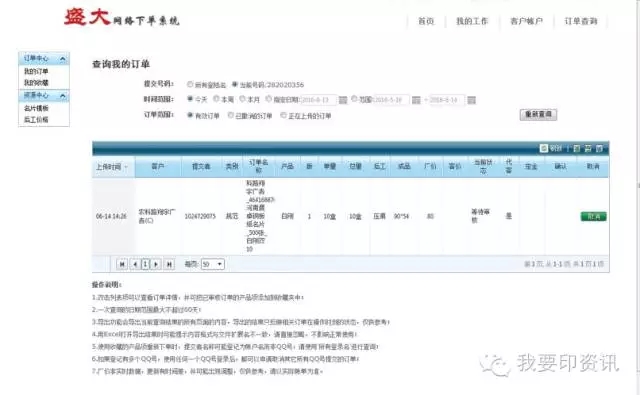Collapse the second sidebar section chevron
Screen dimensions: 640x395
tap(62, 96)
